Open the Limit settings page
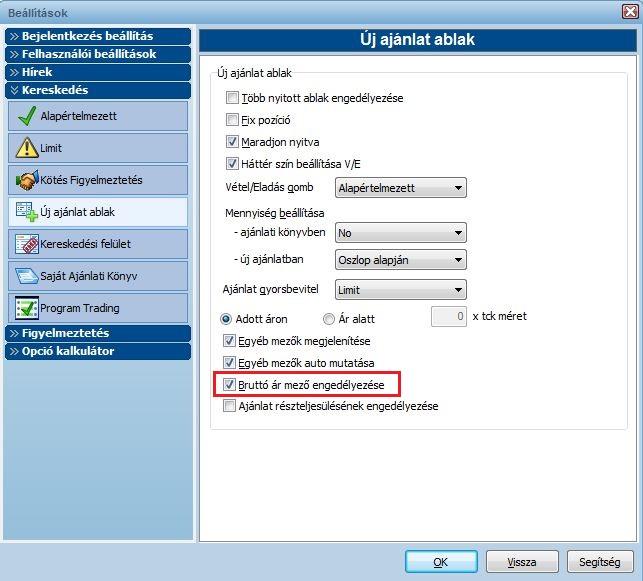 [98, 148]
